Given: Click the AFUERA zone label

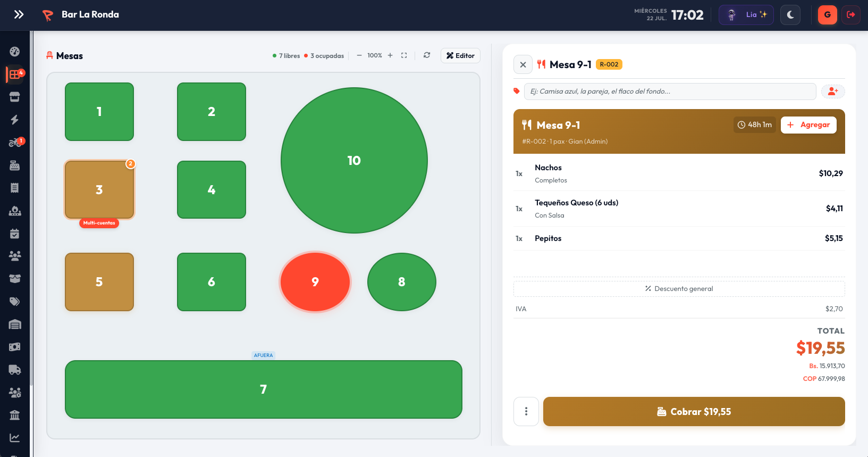Looking at the screenshot, I should click(x=263, y=355).
